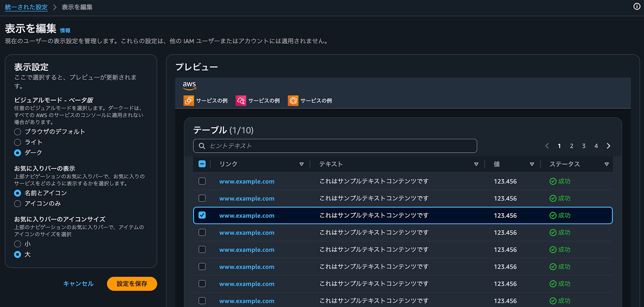Click the info icon at top right
The width and height of the screenshot is (644, 307).
pos(637,6)
